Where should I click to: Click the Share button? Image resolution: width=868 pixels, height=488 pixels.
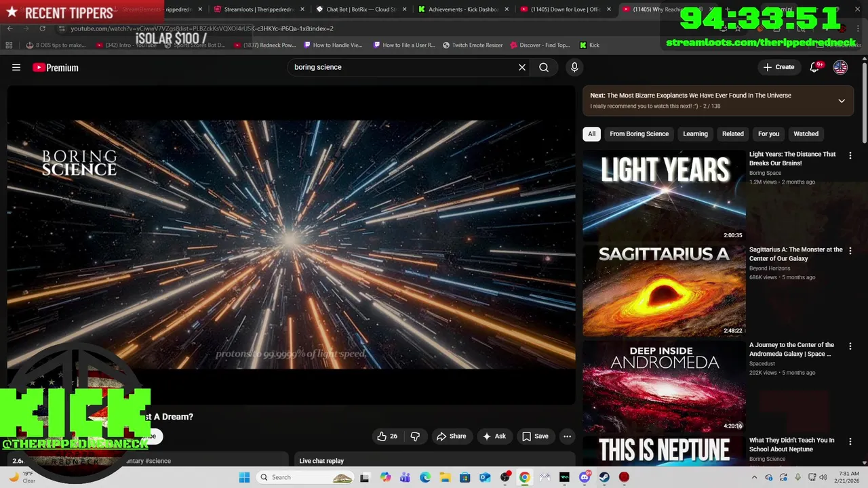click(x=451, y=436)
